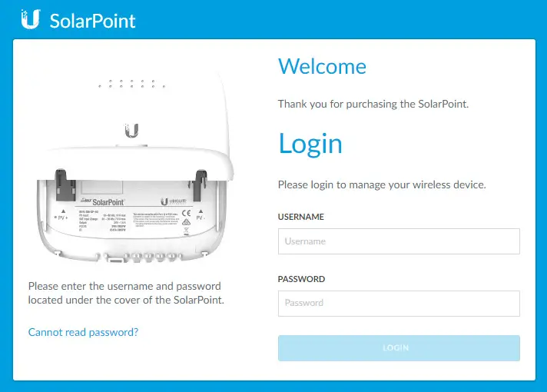547x392 pixels.
Task: Click the USERNAME field label
Action: [x=300, y=218]
